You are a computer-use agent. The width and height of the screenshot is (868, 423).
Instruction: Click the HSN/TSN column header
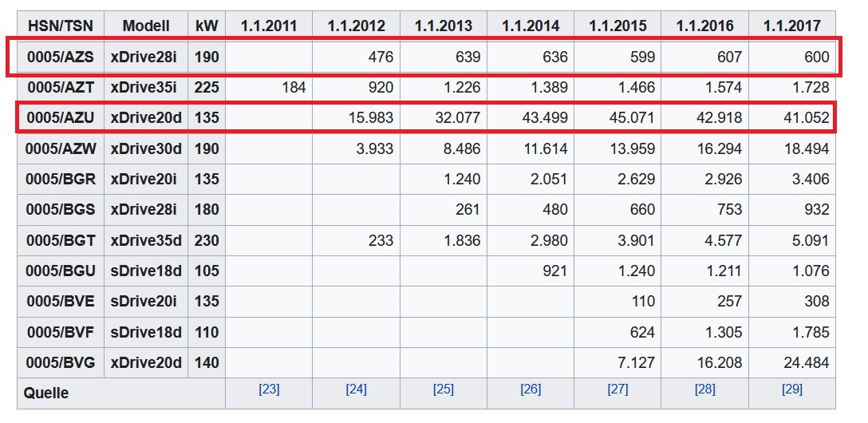point(61,26)
